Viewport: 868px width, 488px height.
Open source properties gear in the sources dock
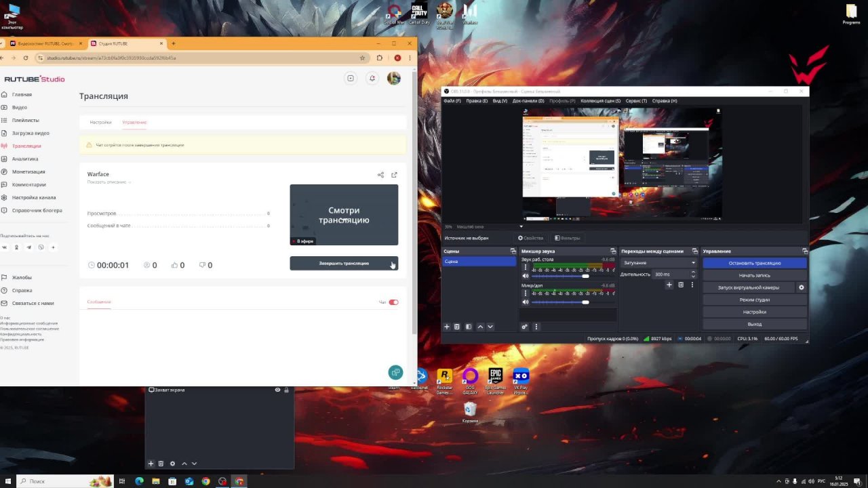pyautogui.click(x=172, y=464)
